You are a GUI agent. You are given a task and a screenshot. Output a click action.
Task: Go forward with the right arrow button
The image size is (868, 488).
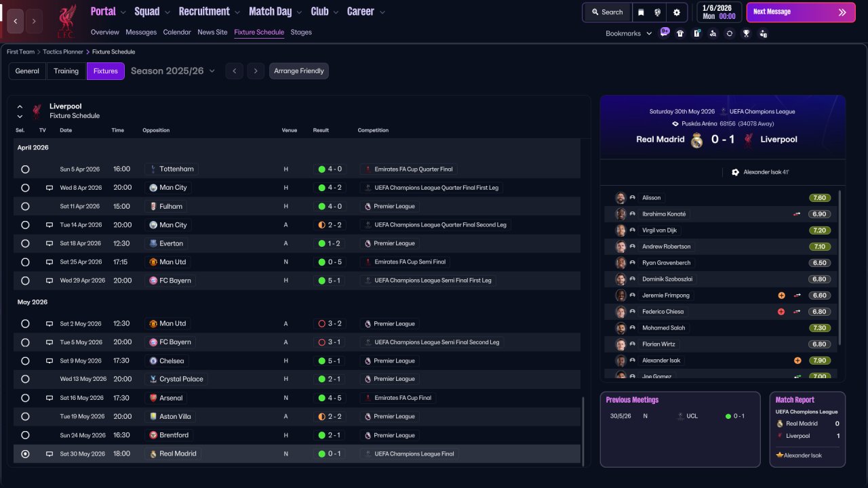pos(34,21)
